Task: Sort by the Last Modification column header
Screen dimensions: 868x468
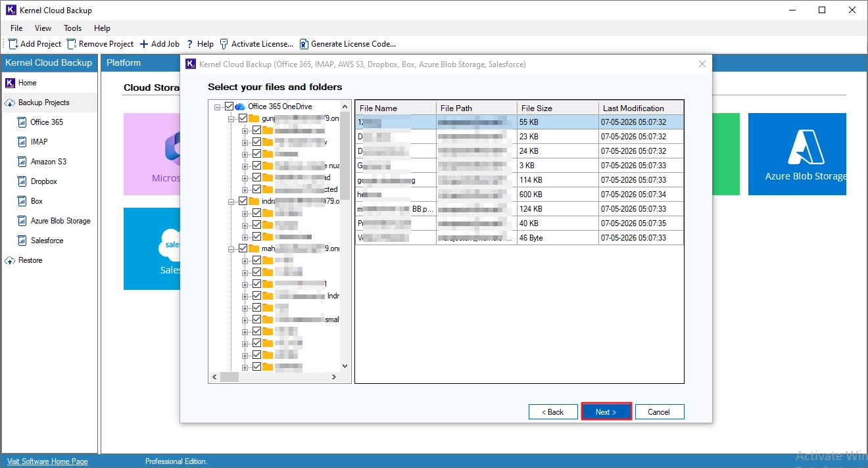Action: (641, 108)
